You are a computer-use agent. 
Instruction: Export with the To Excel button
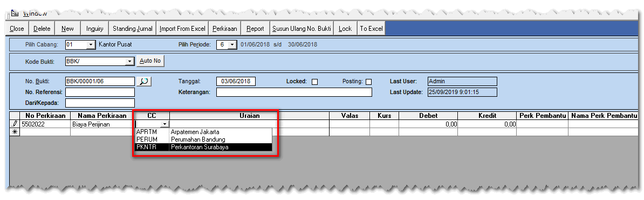tap(371, 29)
